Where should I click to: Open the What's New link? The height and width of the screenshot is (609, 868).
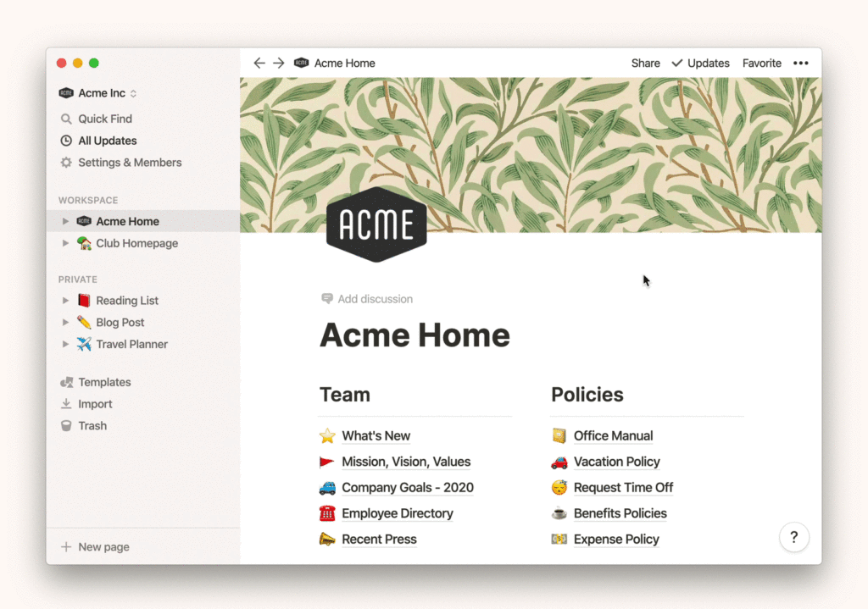(376, 436)
